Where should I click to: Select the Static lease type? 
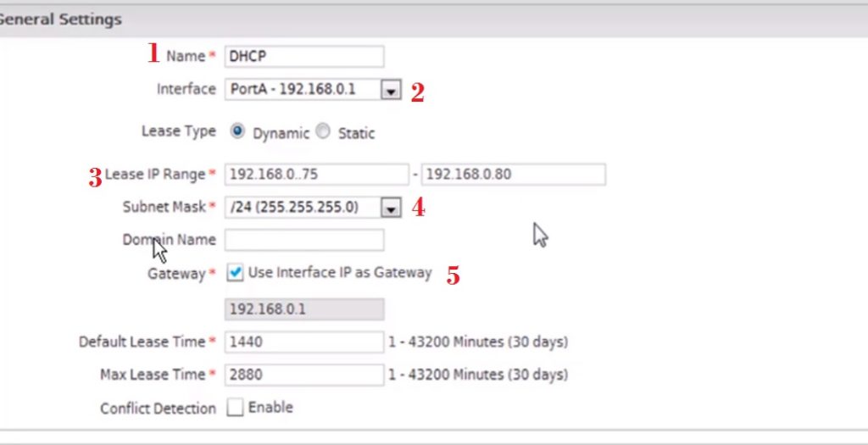point(323,132)
